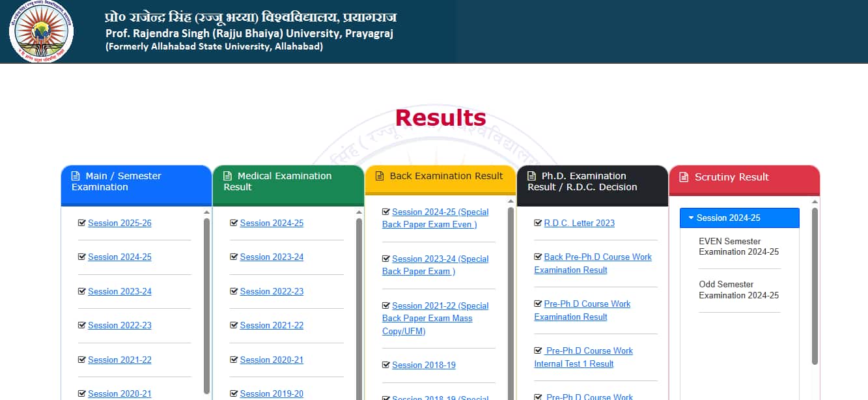Viewport: 868px width, 400px height.
Task: Click check icon beside Medical Session 2024-25
Action: 234,223
